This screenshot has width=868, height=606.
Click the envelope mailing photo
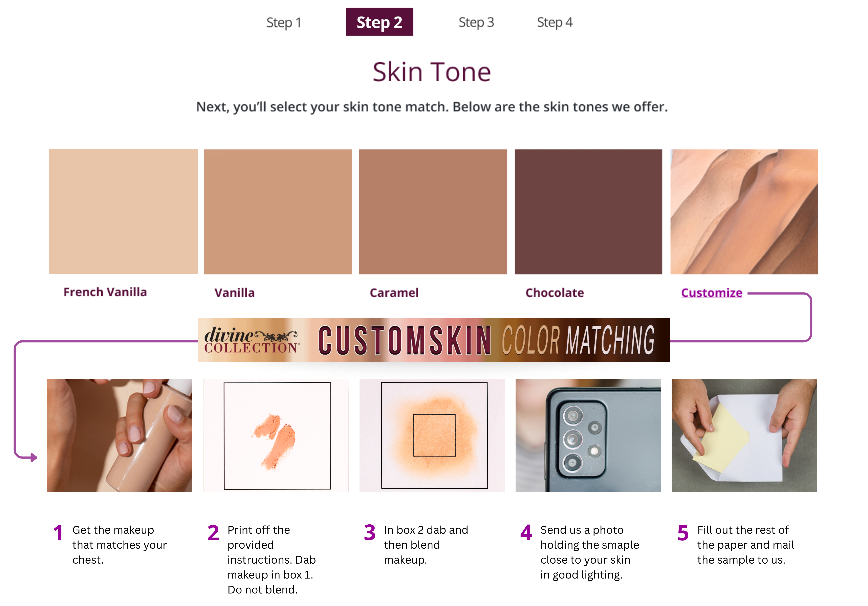744,435
